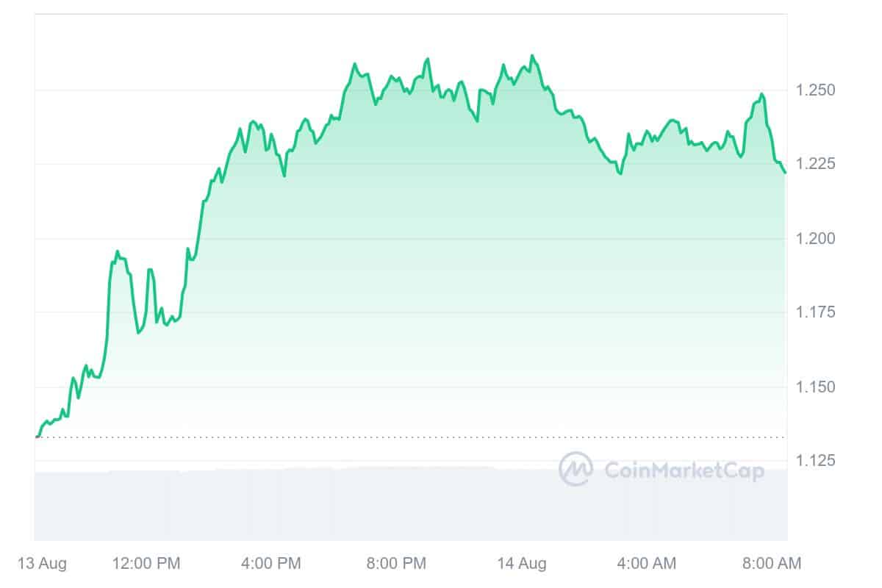The height and width of the screenshot is (588, 882).
Task: Click the dotted opening-price baseline
Action: click(x=411, y=437)
